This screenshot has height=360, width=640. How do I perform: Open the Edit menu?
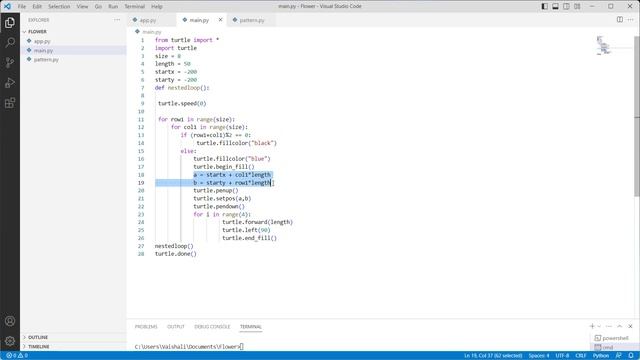click(37, 7)
